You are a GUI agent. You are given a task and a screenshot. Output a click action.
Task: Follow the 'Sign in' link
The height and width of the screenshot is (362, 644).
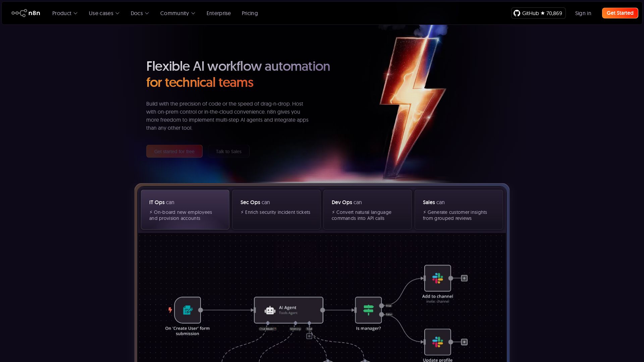tap(583, 13)
